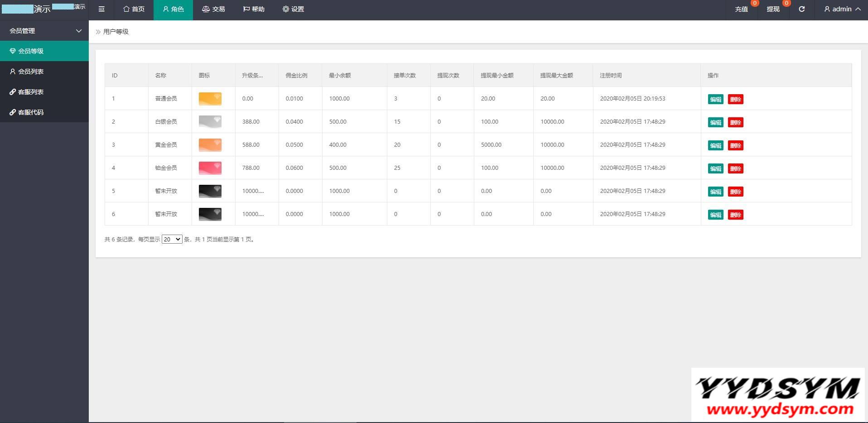Delete the 白银会员 row
The width and height of the screenshot is (868, 423).
(x=736, y=122)
